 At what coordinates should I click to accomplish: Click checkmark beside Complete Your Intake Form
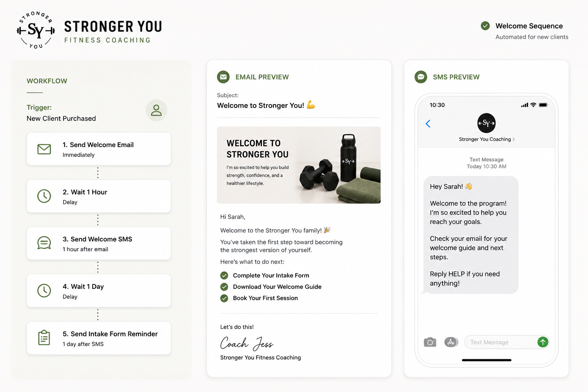click(x=224, y=276)
